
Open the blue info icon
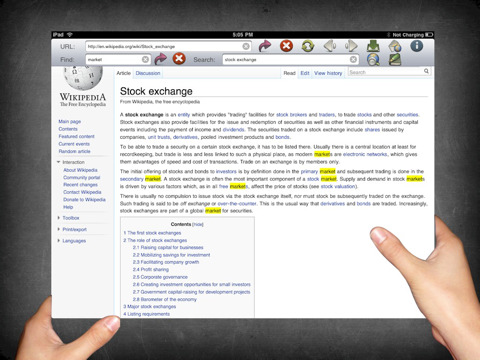click(x=417, y=46)
